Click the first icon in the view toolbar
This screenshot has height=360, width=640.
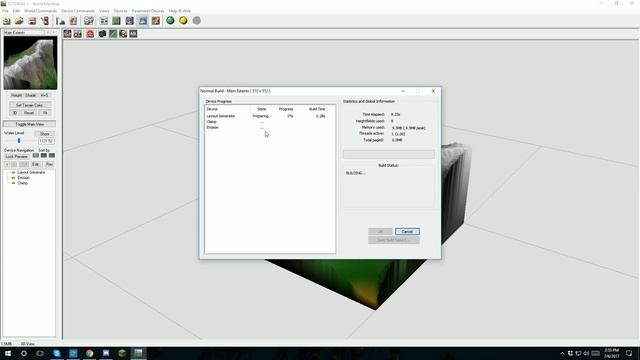[67, 34]
